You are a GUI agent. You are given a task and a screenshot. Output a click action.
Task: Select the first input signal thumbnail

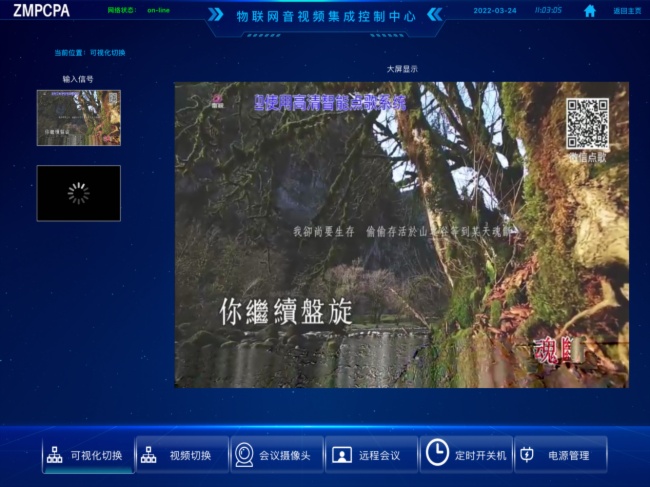coord(79,118)
